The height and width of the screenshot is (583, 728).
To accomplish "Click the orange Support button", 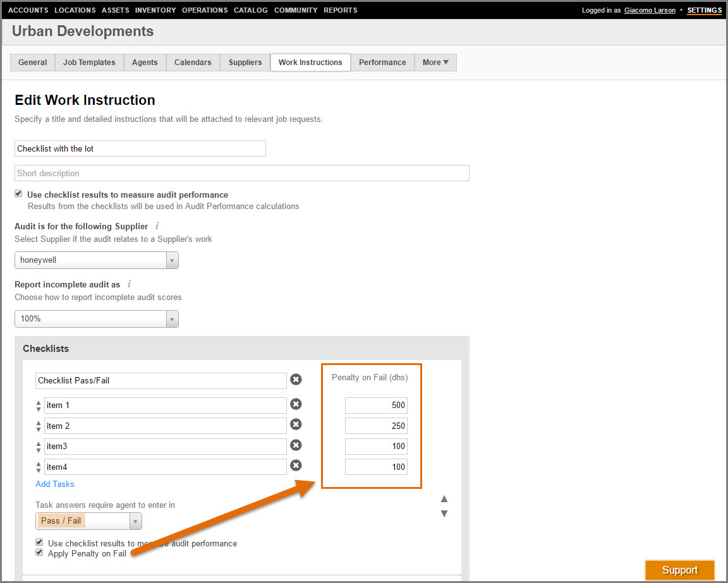I will (x=679, y=570).
